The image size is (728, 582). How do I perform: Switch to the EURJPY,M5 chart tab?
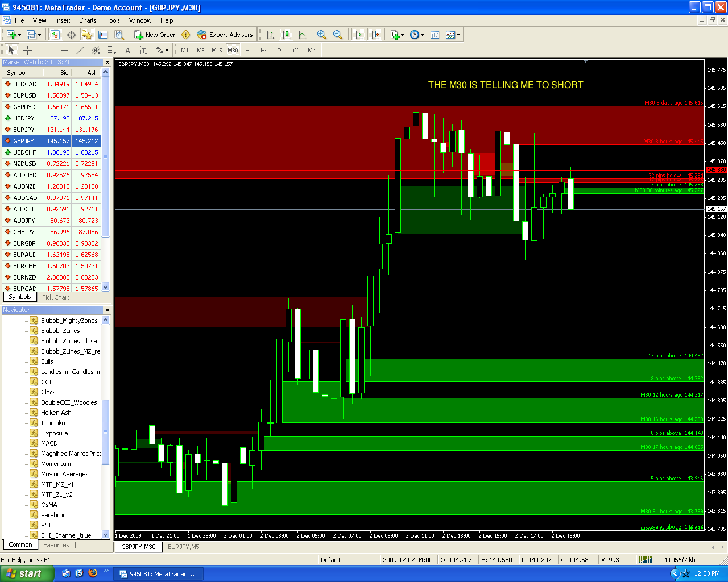[x=184, y=547]
